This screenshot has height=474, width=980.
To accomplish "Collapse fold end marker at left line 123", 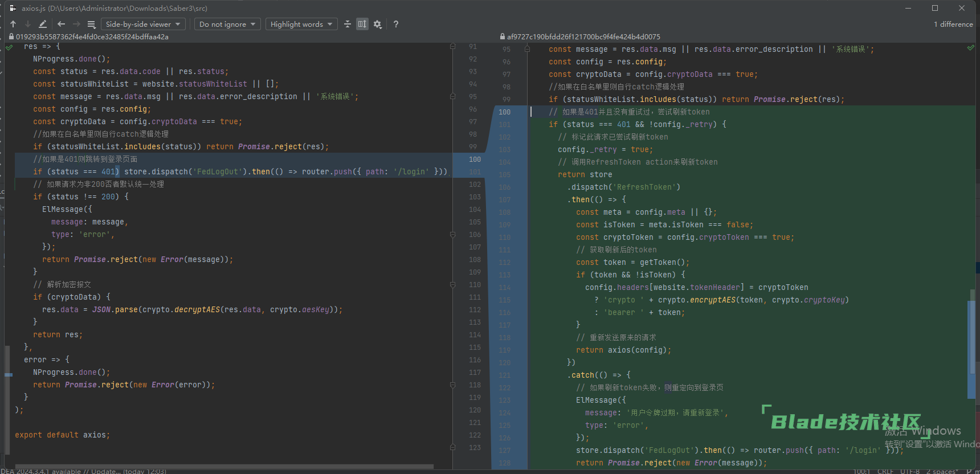I will 453,447.
